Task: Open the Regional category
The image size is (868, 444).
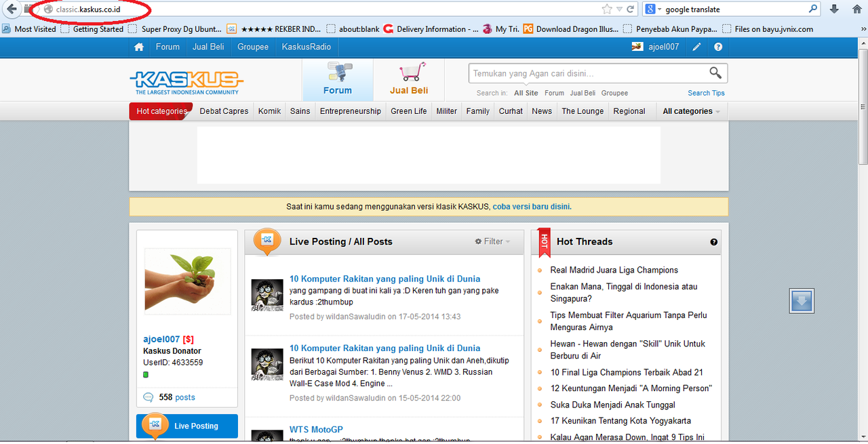Action: point(629,111)
